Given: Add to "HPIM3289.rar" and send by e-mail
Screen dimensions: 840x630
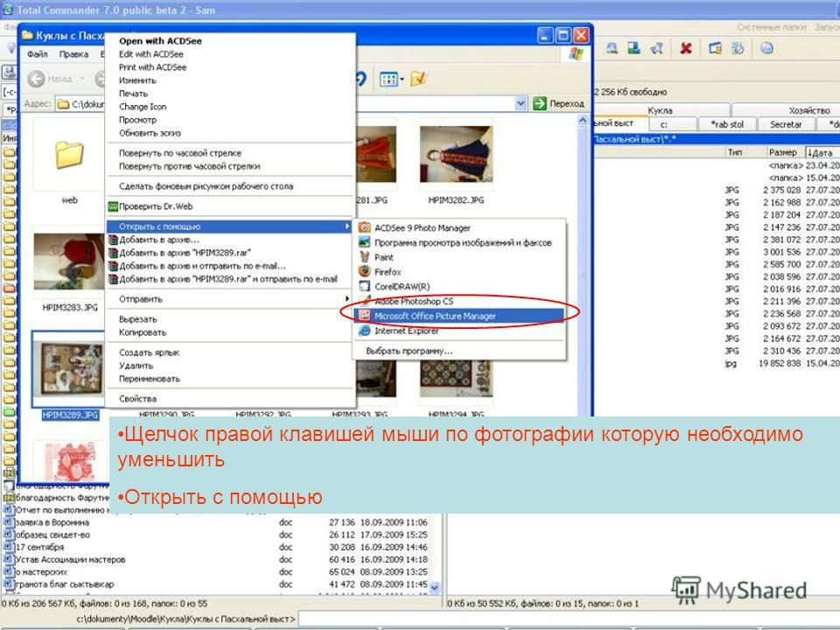Looking at the screenshot, I should tap(230, 279).
